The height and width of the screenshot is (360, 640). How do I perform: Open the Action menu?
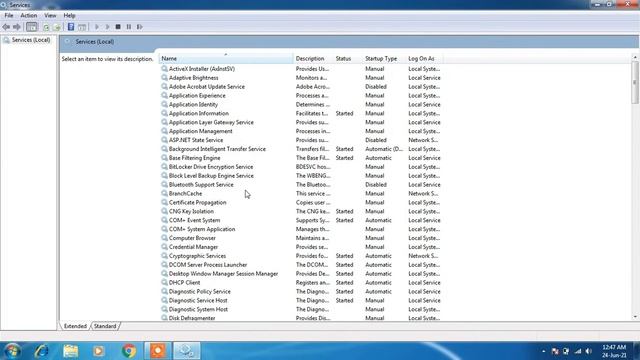tap(29, 16)
